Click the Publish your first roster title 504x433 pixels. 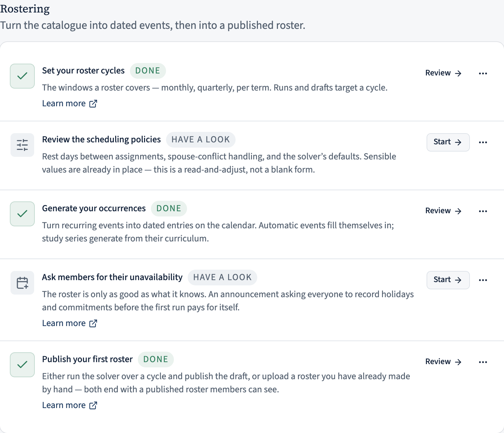(x=87, y=359)
